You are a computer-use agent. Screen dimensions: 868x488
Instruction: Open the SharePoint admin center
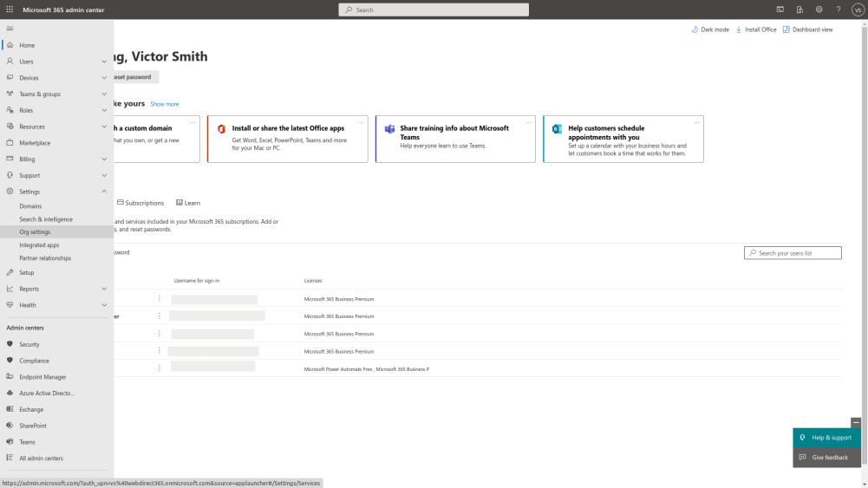click(33, 426)
